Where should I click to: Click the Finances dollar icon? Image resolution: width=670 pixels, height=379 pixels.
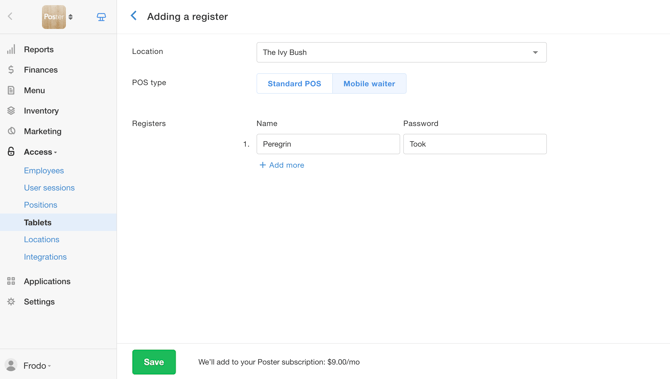tap(11, 70)
